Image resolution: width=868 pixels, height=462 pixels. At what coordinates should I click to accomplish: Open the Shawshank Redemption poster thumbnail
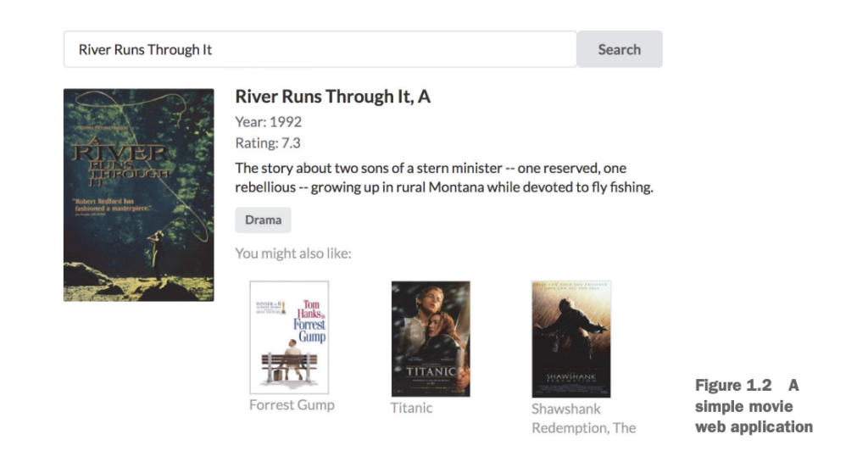(x=570, y=339)
